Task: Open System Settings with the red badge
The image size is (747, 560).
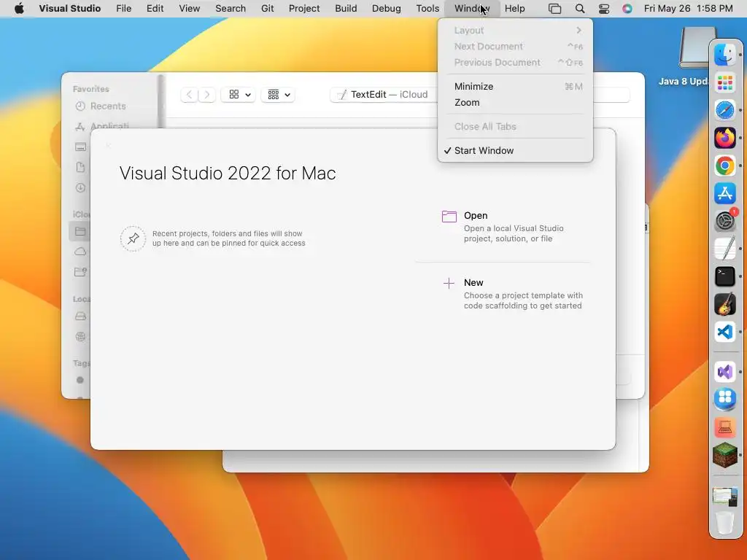Action: (725, 221)
